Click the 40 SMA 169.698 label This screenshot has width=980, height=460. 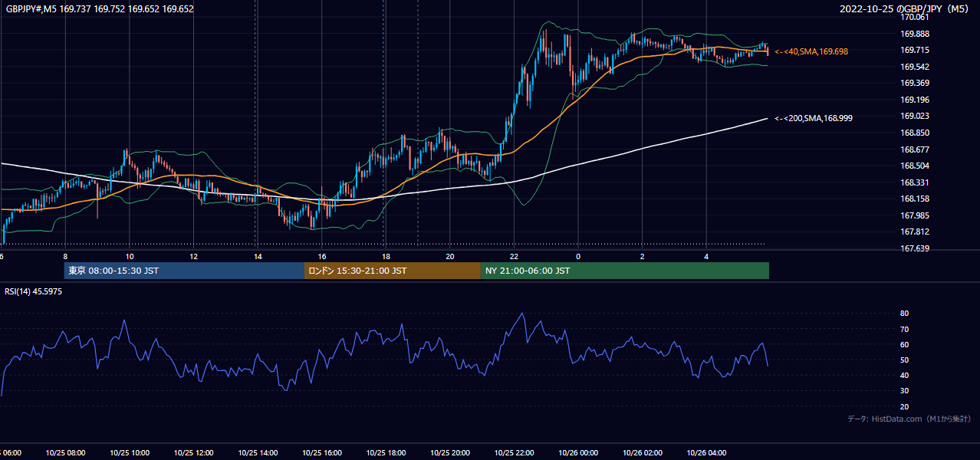tap(811, 51)
